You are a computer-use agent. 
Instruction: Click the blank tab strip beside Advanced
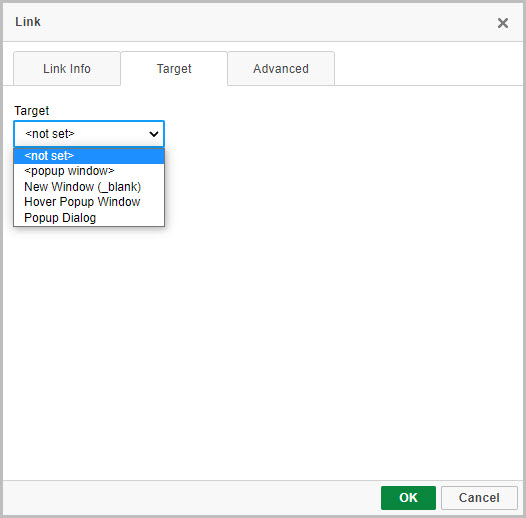click(x=428, y=68)
